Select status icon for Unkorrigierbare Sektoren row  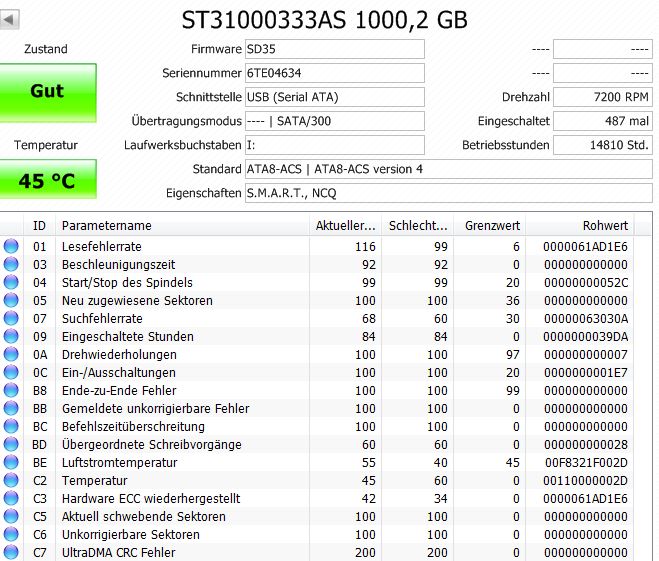[x=11, y=535]
